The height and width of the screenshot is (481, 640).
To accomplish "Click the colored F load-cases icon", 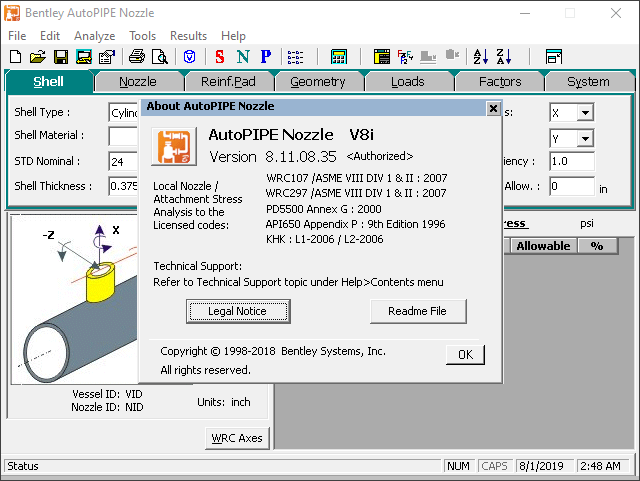I will tap(405, 57).
